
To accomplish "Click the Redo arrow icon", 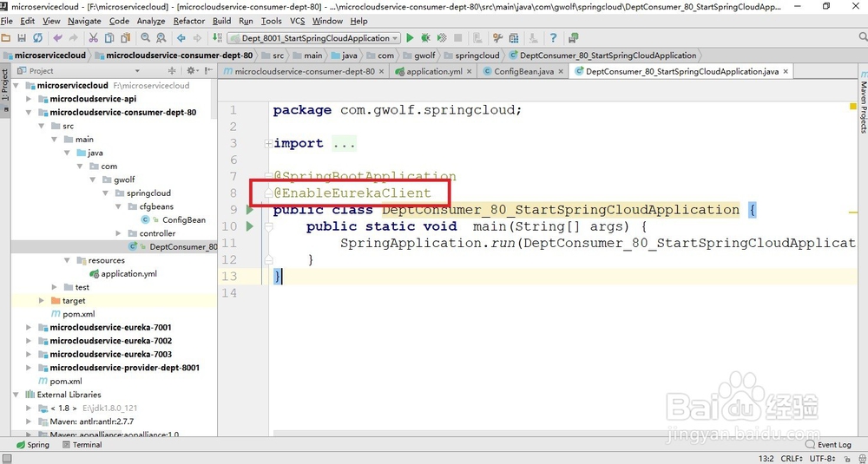I will (x=73, y=38).
